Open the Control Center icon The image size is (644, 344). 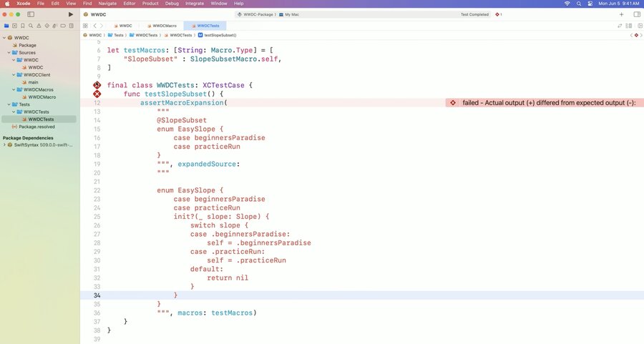590,4
